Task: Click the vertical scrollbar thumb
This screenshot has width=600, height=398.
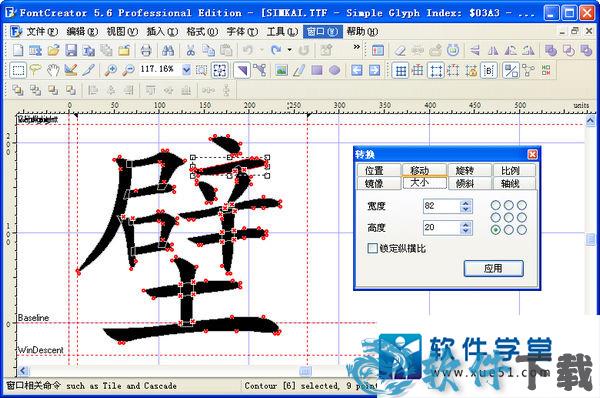Action: [590, 240]
